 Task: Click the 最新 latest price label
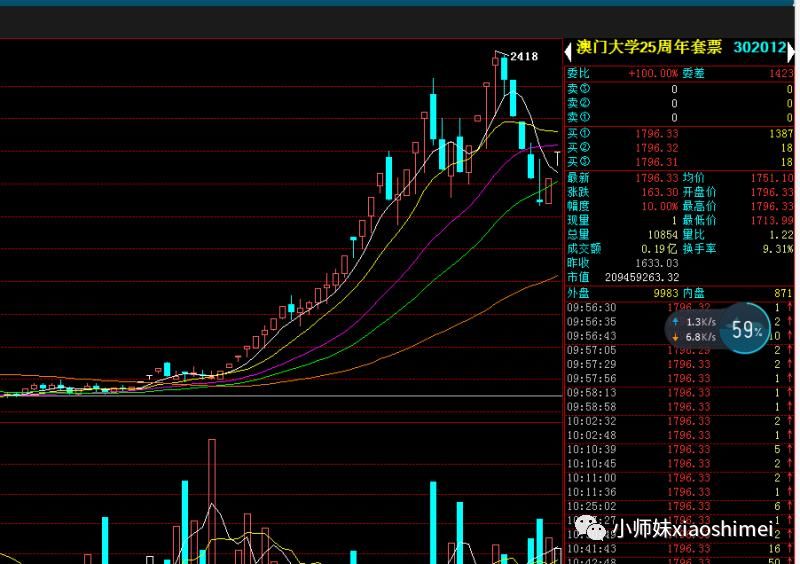point(578,178)
